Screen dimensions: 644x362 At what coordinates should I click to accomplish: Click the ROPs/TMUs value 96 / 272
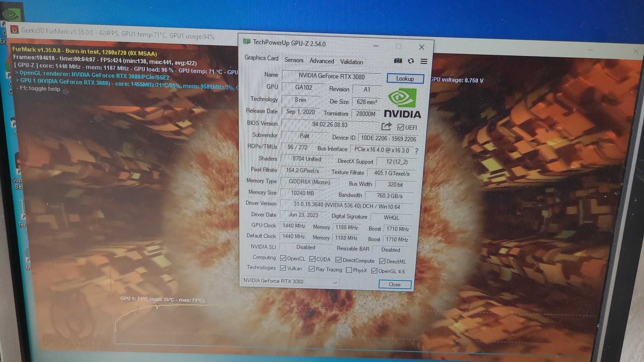point(297,147)
